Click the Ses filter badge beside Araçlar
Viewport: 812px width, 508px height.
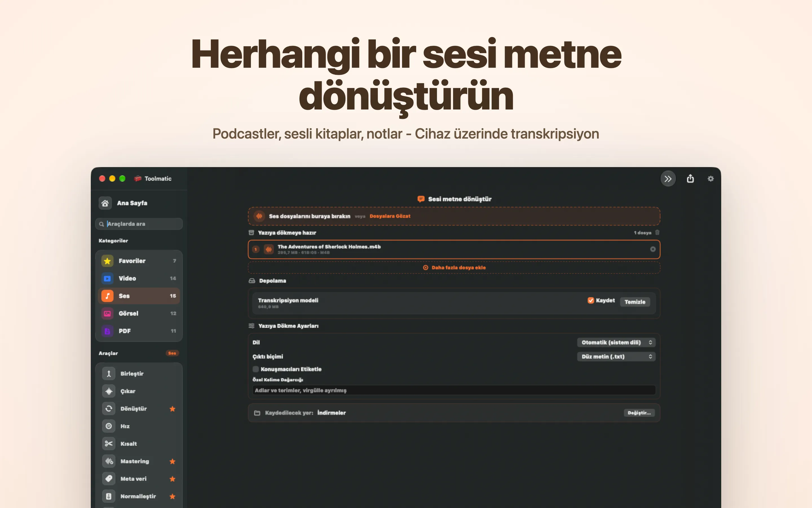(x=172, y=353)
